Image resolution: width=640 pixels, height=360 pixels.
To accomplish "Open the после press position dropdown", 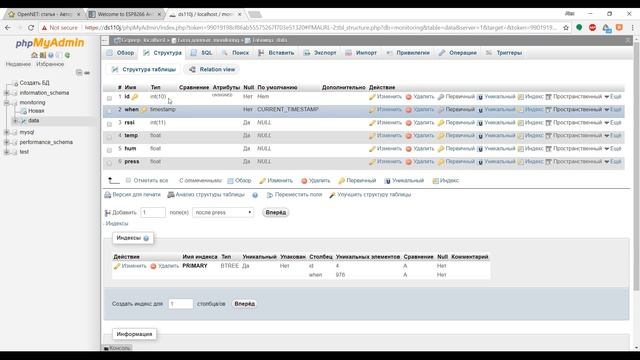I will 223,213.
